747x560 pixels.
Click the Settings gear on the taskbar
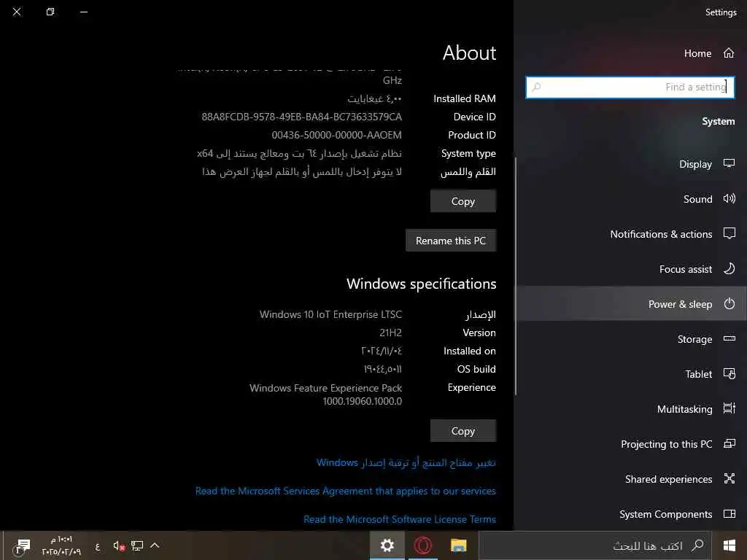[387, 545]
